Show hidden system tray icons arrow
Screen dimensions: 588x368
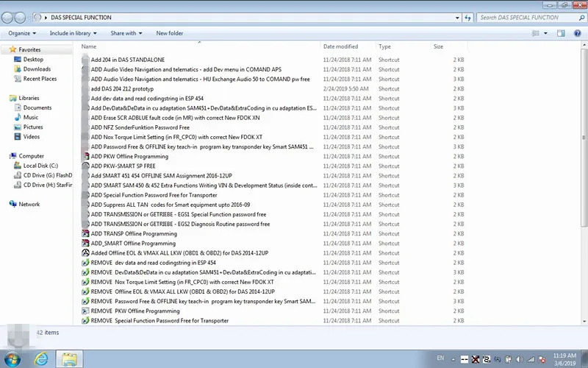pyautogui.click(x=453, y=359)
